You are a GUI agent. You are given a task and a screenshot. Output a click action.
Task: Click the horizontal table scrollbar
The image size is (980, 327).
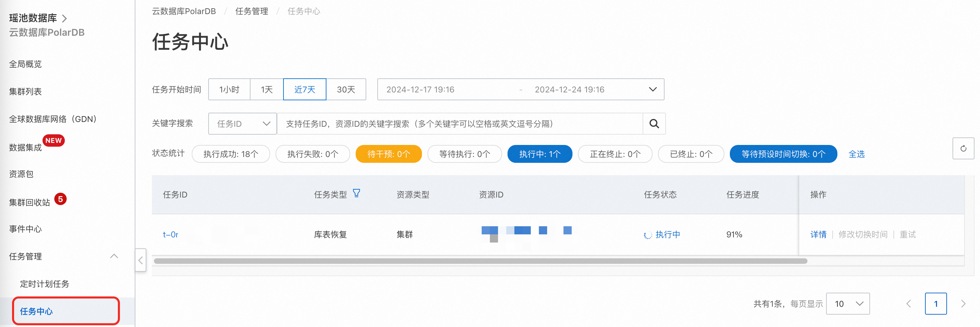(480, 261)
